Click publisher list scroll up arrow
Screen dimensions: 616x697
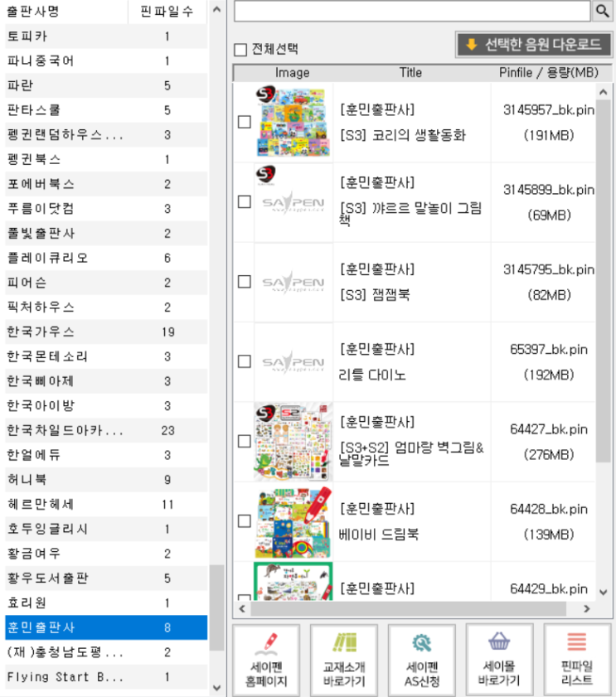[216, 9]
